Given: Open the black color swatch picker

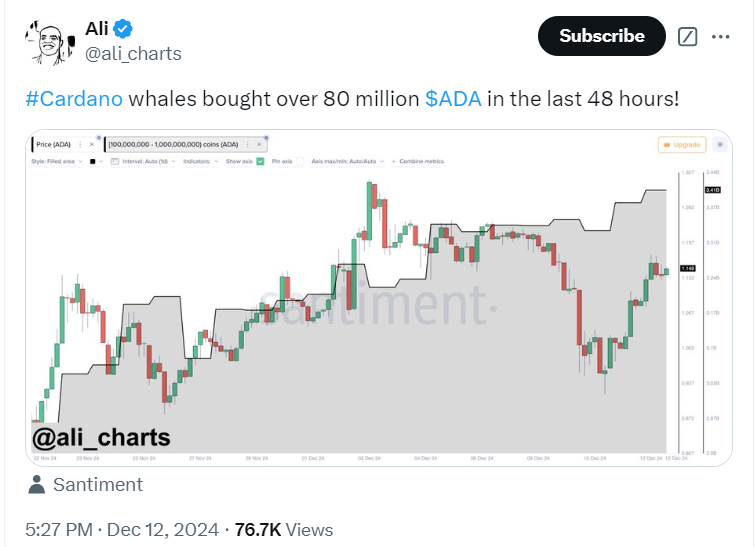Looking at the screenshot, I should pos(96,161).
